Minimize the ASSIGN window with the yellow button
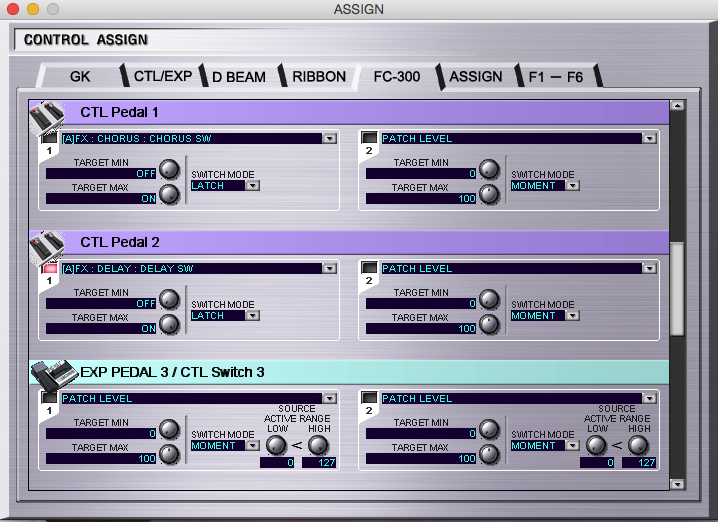This screenshot has height=522, width=718. (33, 9)
